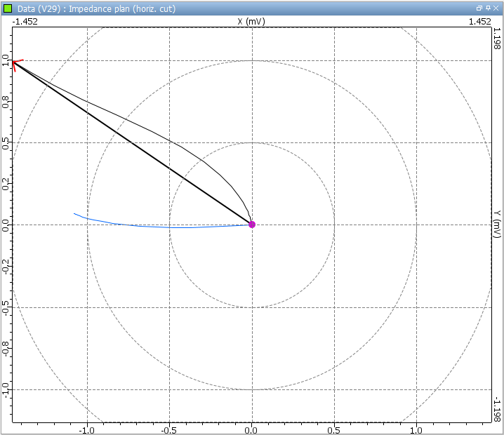
Task: Click the X minimum value -1.452
Action: tap(25, 22)
